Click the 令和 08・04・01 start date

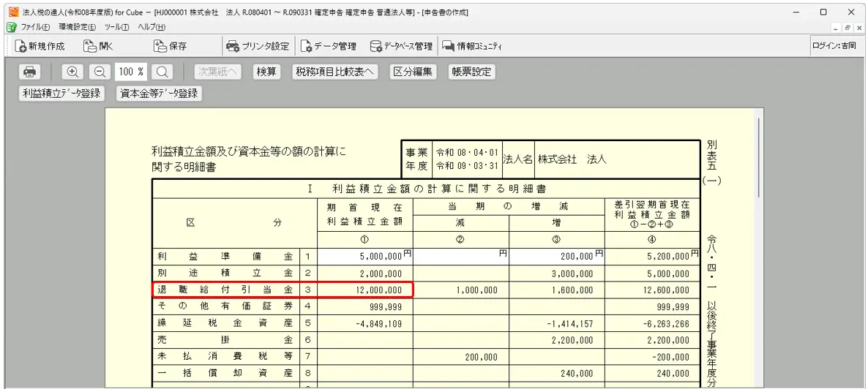pos(467,151)
